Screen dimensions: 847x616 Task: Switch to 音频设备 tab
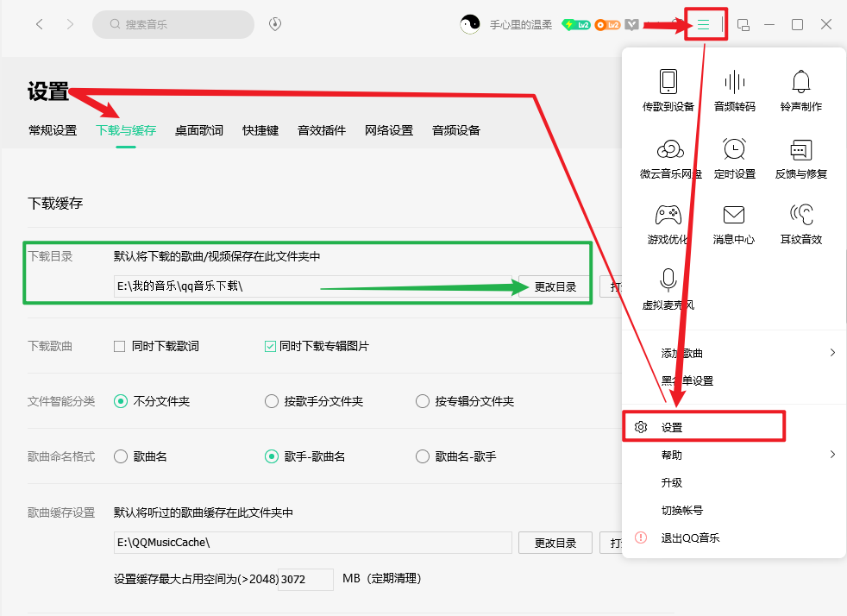456,130
